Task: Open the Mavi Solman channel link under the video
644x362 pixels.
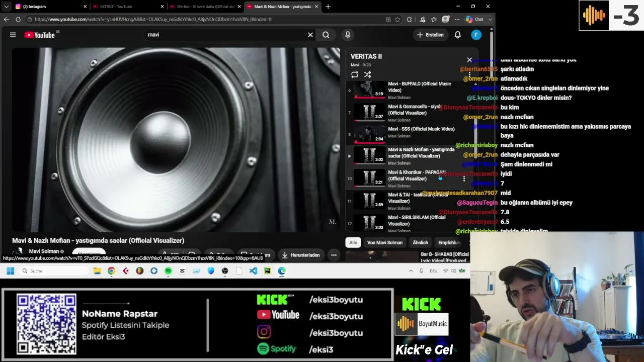Action: point(44,251)
